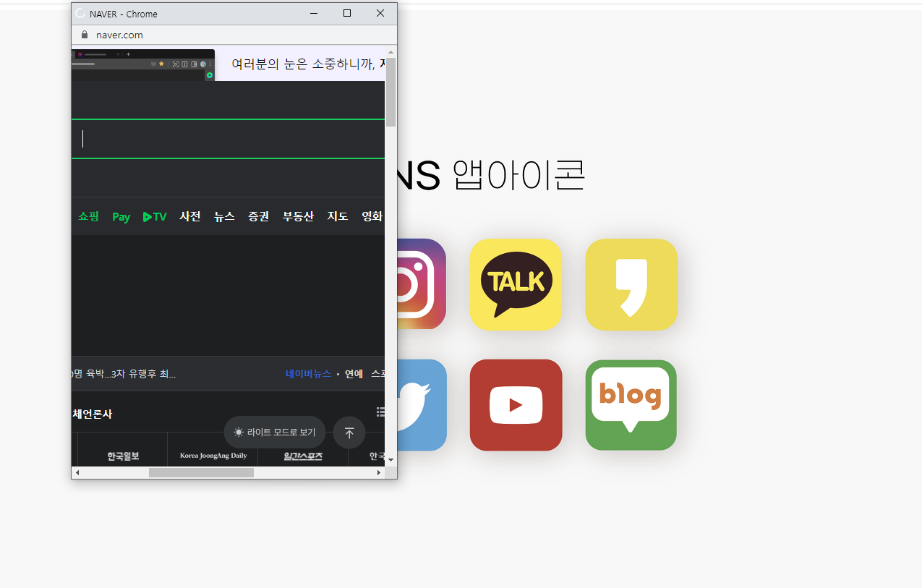Click the Naver search input field
The image size is (922, 588).
229,139
